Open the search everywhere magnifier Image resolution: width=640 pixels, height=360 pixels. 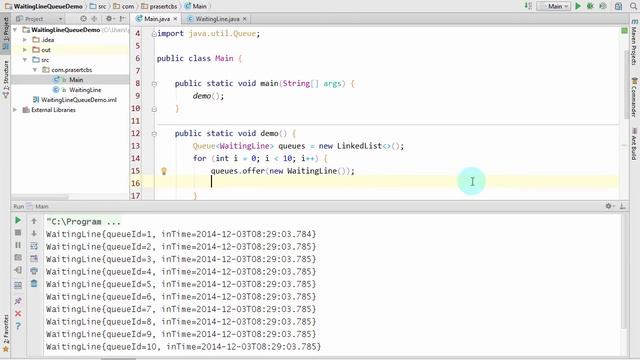(x=633, y=6)
